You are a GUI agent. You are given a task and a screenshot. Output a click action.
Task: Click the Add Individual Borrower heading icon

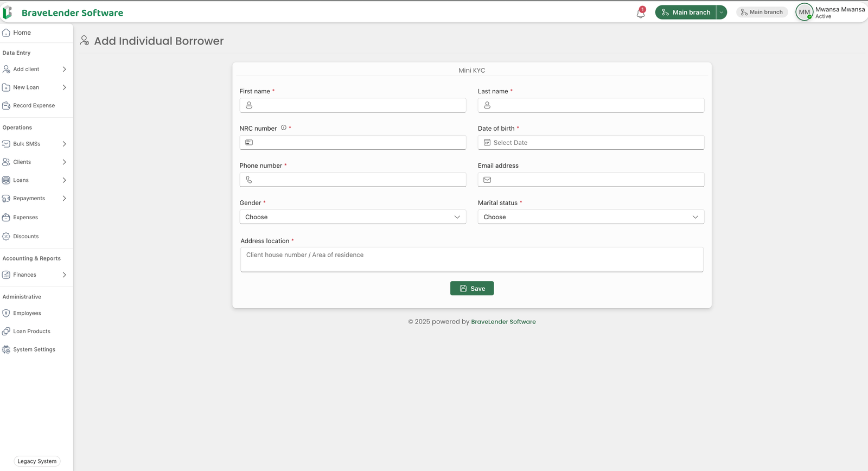click(x=85, y=41)
